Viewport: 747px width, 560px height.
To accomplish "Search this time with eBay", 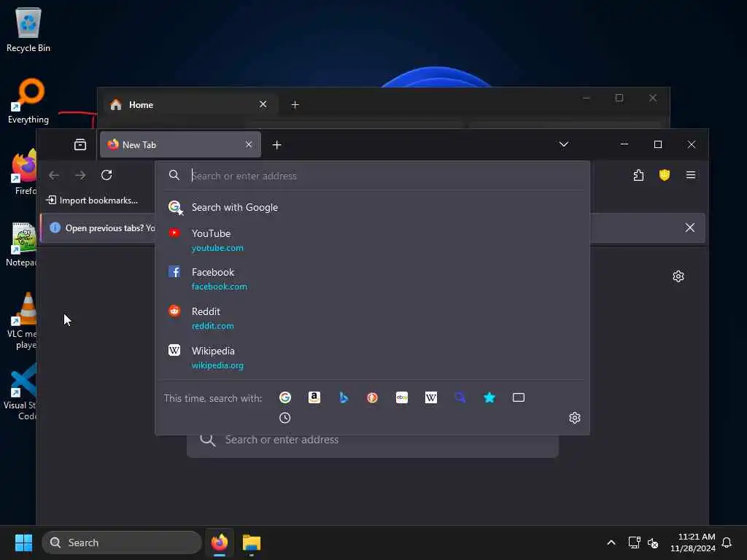I will point(402,397).
